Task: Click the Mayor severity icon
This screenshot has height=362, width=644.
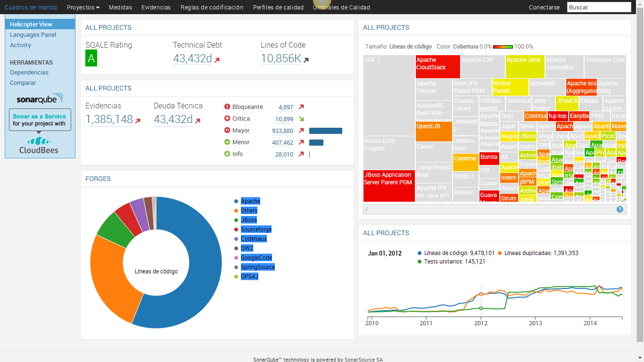Action: pyautogui.click(x=227, y=131)
